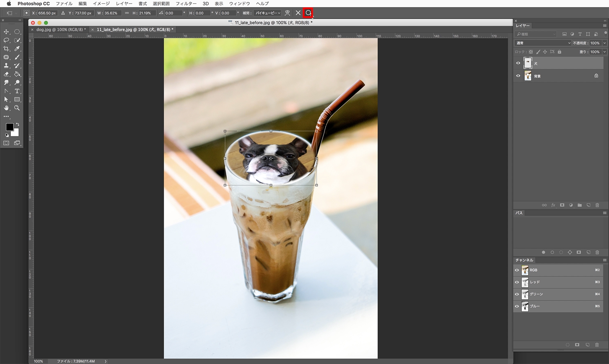The image size is (609, 364).
Task: Open the Layers panel menu
Action: tap(605, 26)
